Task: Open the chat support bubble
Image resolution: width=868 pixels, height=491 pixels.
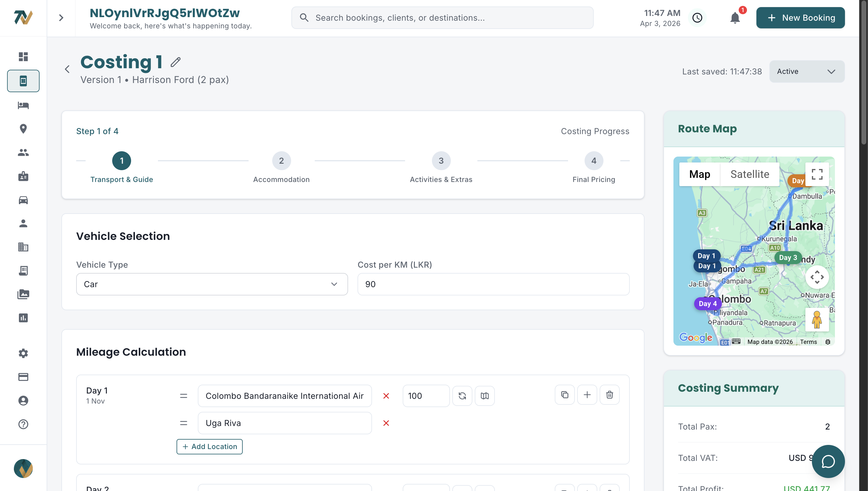Action: click(x=828, y=461)
